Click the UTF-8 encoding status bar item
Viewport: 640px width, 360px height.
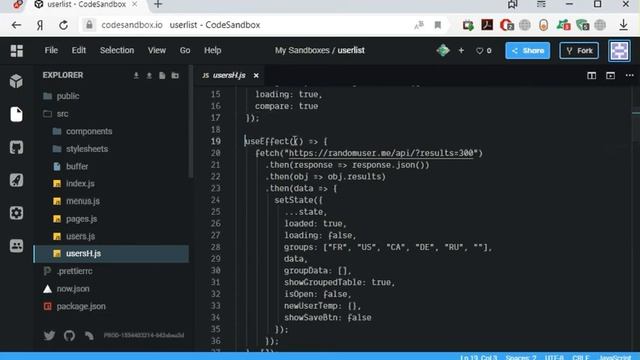[x=554, y=358]
